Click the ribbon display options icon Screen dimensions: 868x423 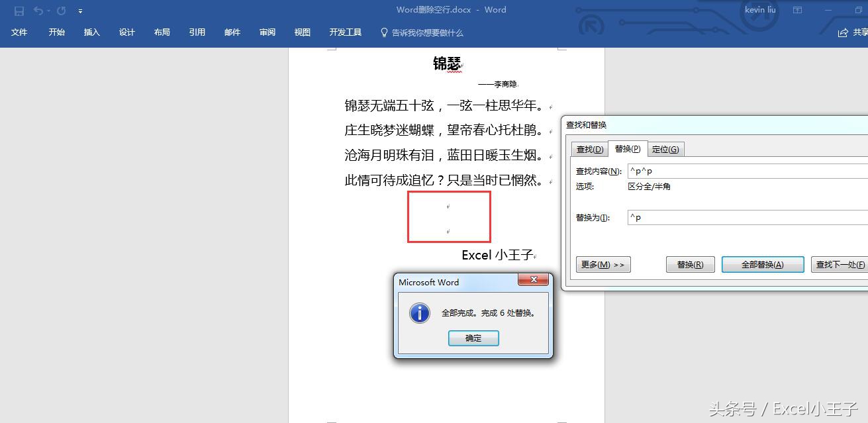[797, 10]
